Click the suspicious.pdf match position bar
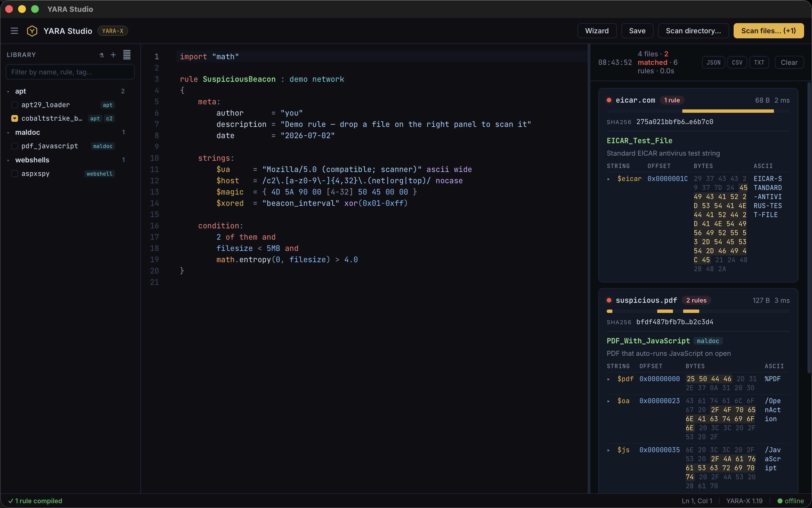Screen dimensions: 812x508 (698, 311)
